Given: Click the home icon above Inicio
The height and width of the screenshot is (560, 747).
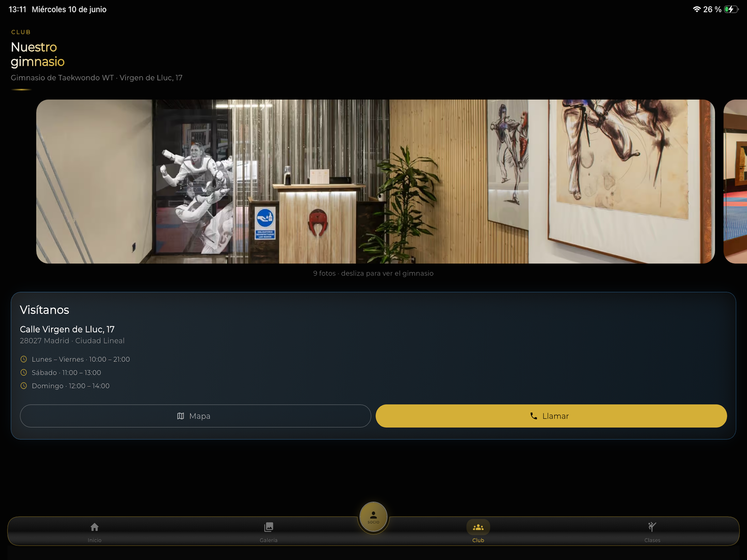Looking at the screenshot, I should coord(95,527).
